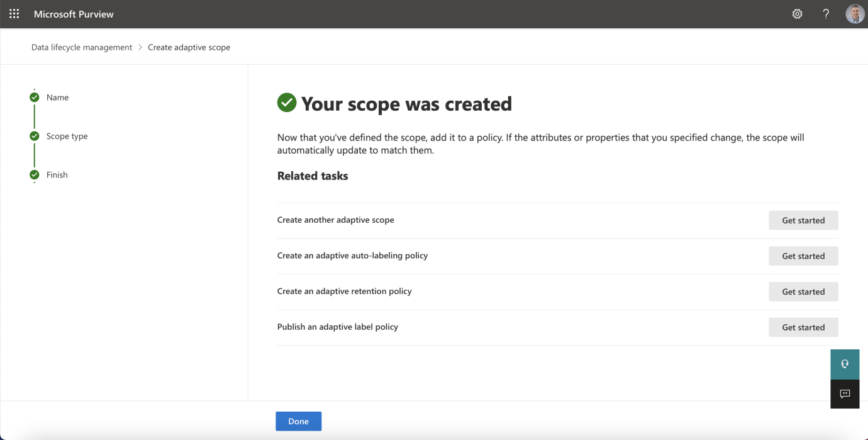Open the app launcher waffle icon
The height and width of the screenshot is (440, 868).
click(14, 14)
